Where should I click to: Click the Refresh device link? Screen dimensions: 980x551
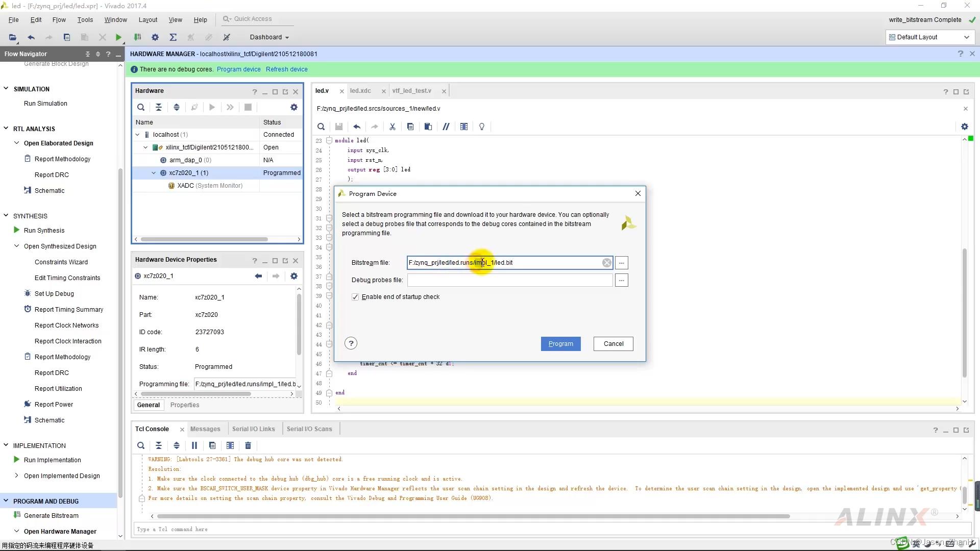pos(286,69)
